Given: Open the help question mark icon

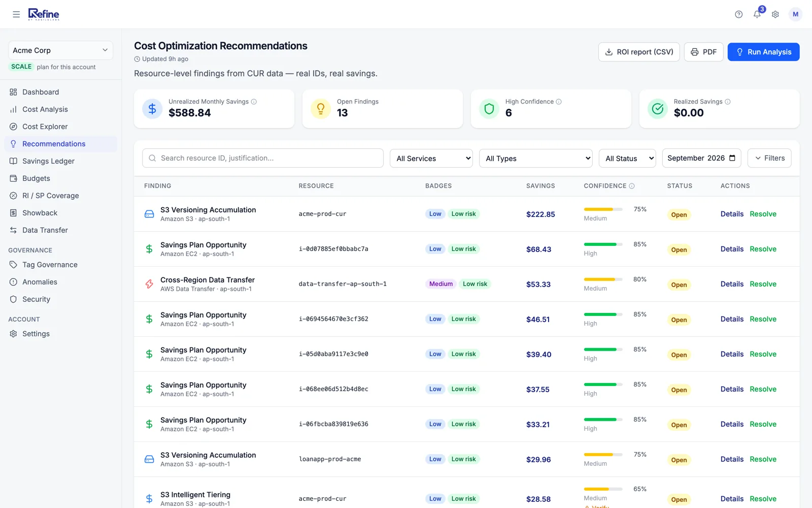Looking at the screenshot, I should [739, 14].
